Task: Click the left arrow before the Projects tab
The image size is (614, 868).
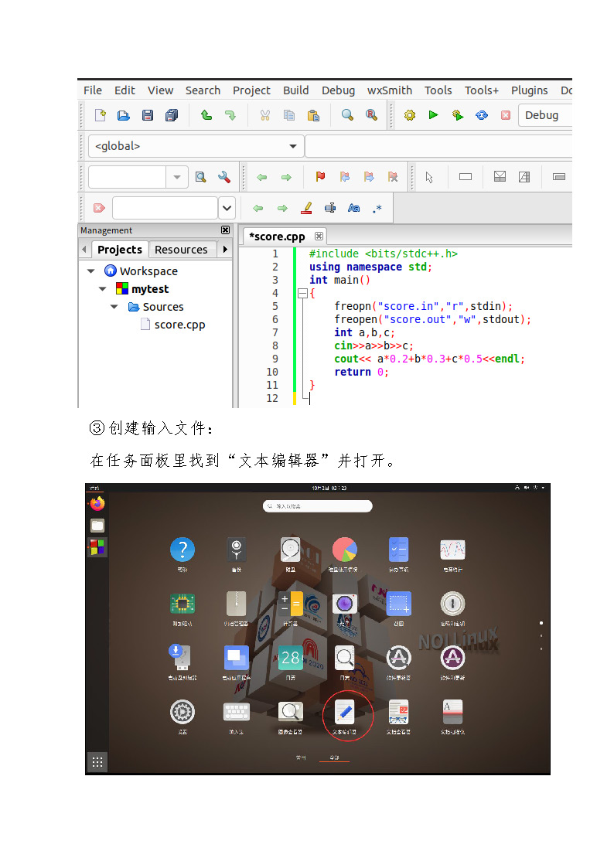Action: tap(84, 250)
